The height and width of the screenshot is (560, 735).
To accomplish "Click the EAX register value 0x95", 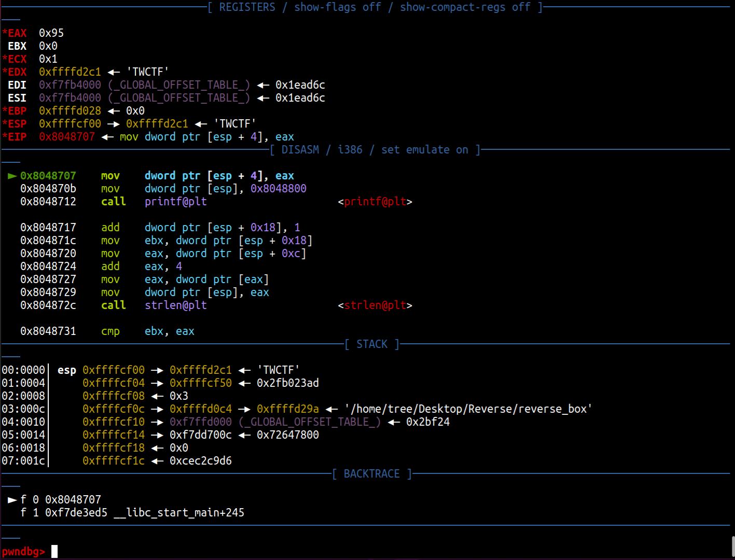I will tap(51, 33).
